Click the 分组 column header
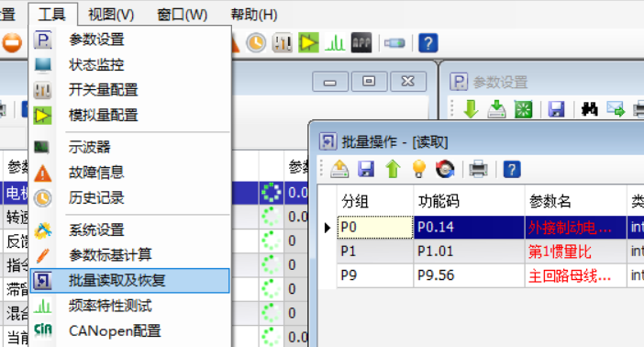The image size is (644, 347). (375, 201)
